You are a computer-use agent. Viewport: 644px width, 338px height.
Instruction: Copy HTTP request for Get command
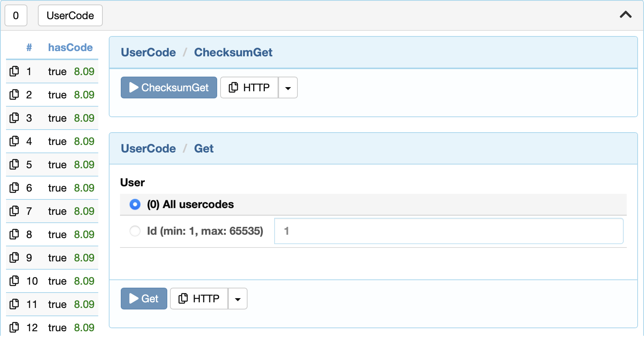[x=199, y=299]
